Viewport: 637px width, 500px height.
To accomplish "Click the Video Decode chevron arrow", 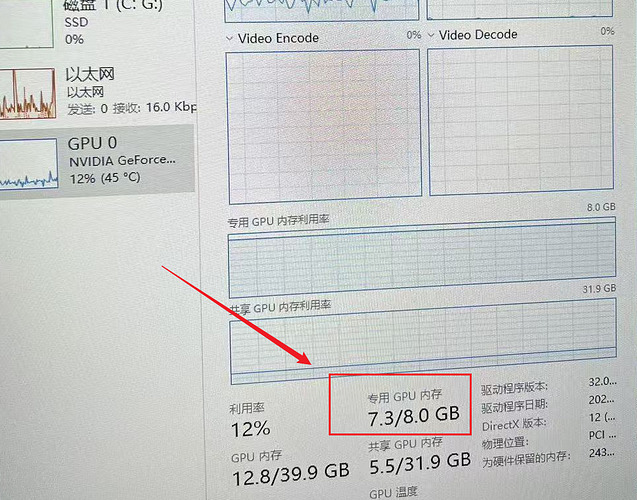I will [x=431, y=35].
